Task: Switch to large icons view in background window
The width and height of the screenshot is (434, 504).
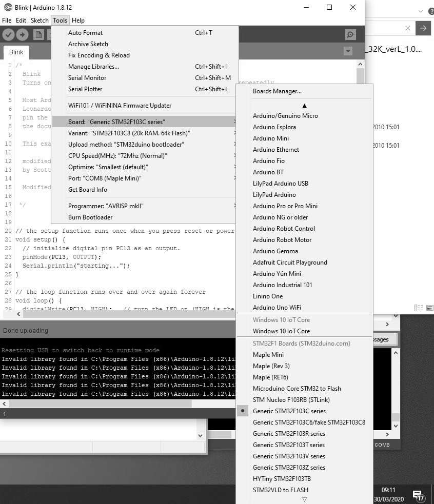Action: click(429, 308)
